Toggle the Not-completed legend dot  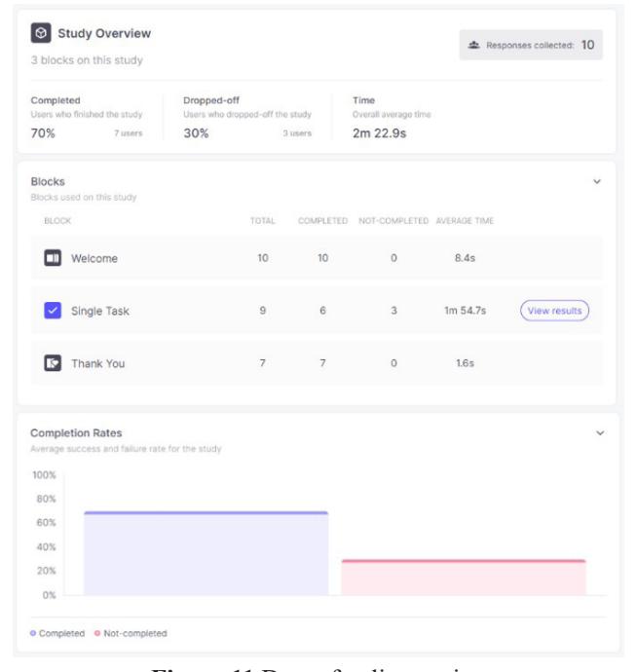click(97, 633)
